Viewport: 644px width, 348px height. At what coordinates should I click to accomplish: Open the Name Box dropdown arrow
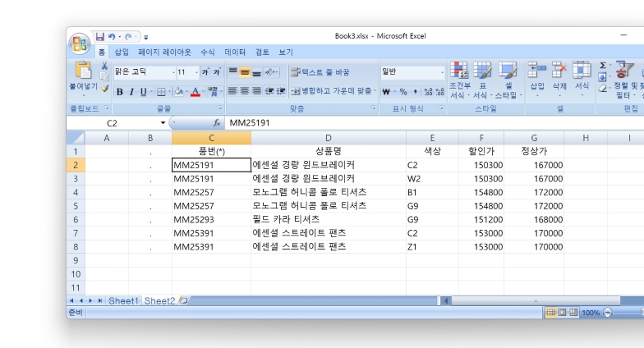pos(163,123)
